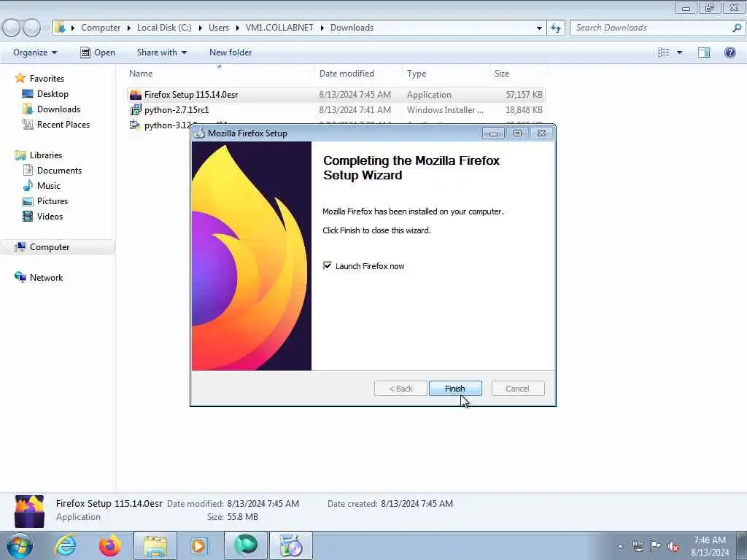Open Recent Places under Favorites
This screenshot has height=560, width=747.
[x=63, y=124]
